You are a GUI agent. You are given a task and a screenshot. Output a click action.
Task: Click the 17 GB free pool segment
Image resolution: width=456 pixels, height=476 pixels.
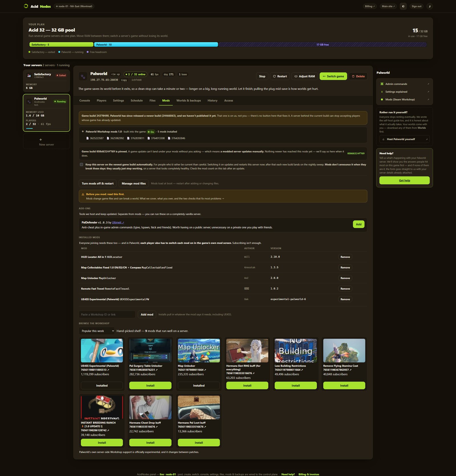[323, 45]
